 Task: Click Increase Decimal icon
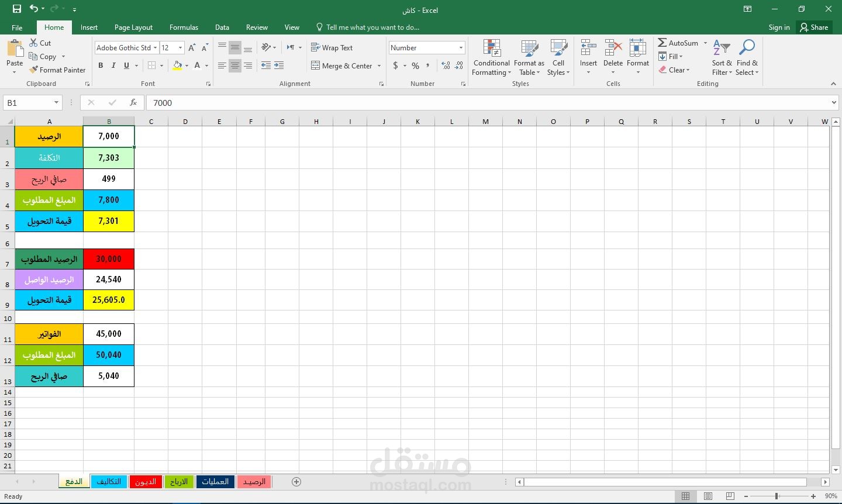[x=446, y=65]
